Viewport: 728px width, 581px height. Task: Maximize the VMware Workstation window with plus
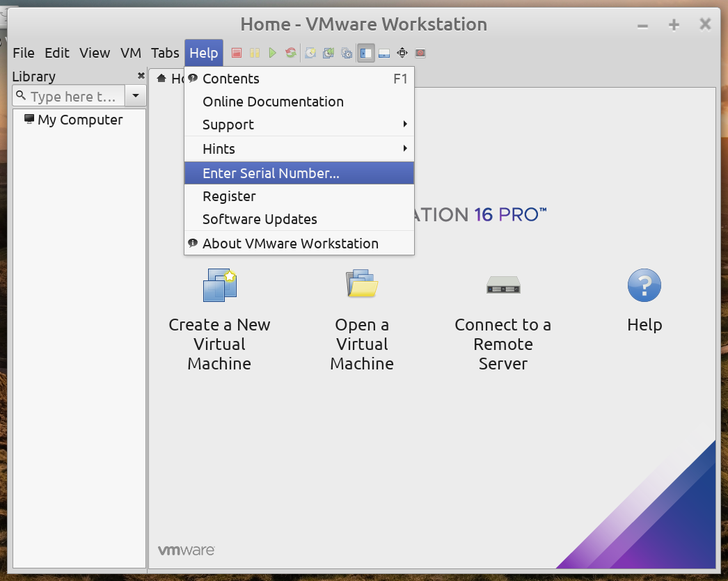click(674, 24)
